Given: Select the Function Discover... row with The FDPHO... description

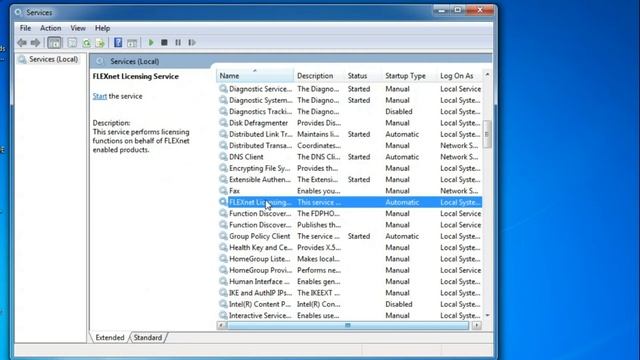Looking at the screenshot, I should tap(350, 213).
